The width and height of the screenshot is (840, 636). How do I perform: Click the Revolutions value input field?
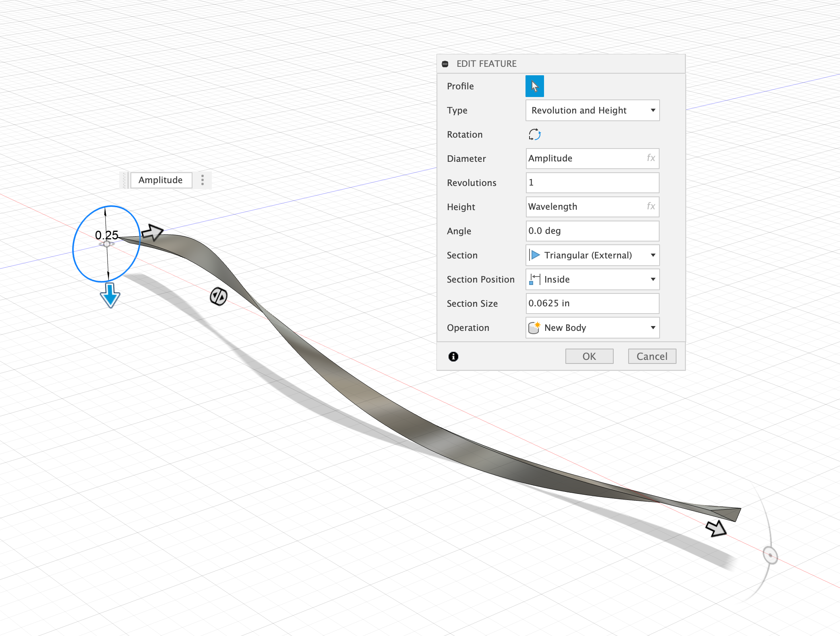[x=592, y=182]
